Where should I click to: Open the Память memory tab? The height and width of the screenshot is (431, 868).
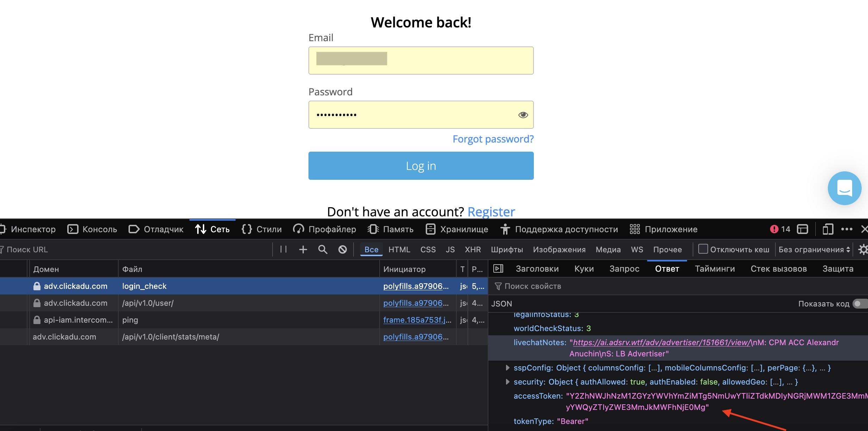click(391, 229)
